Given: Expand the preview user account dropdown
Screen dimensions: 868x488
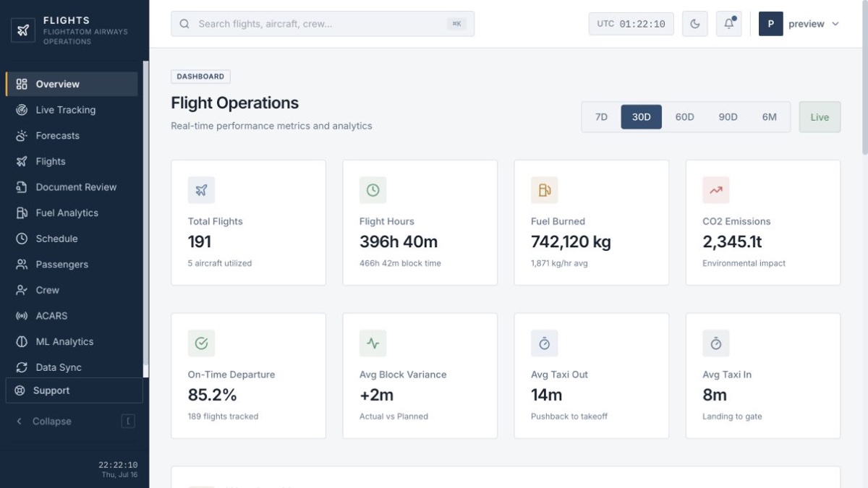Looking at the screenshot, I should tap(799, 24).
